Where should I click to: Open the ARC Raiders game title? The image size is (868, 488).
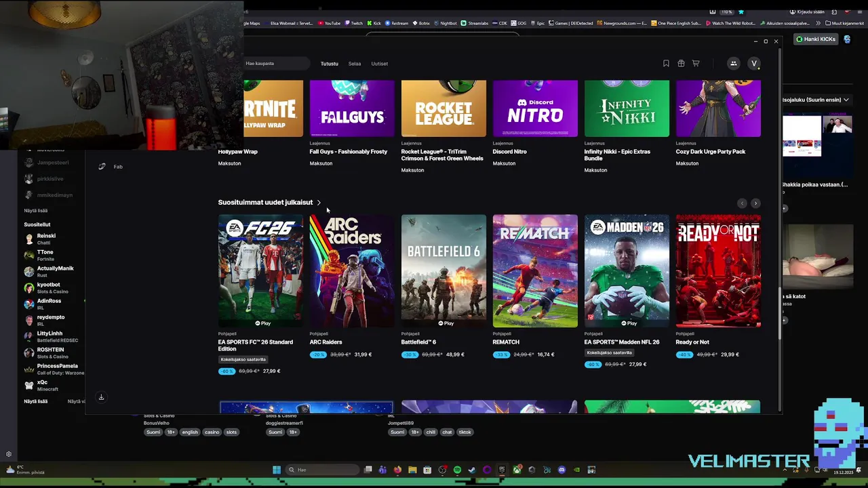coord(325,342)
